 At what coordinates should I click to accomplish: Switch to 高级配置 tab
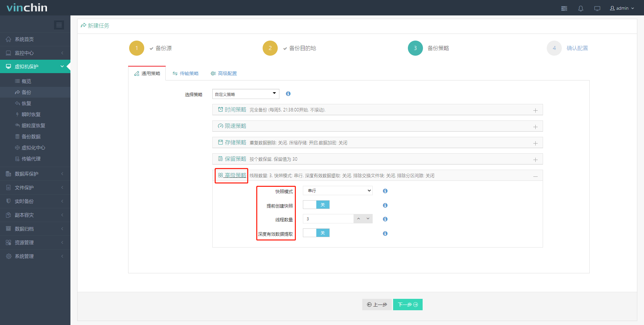pos(224,73)
